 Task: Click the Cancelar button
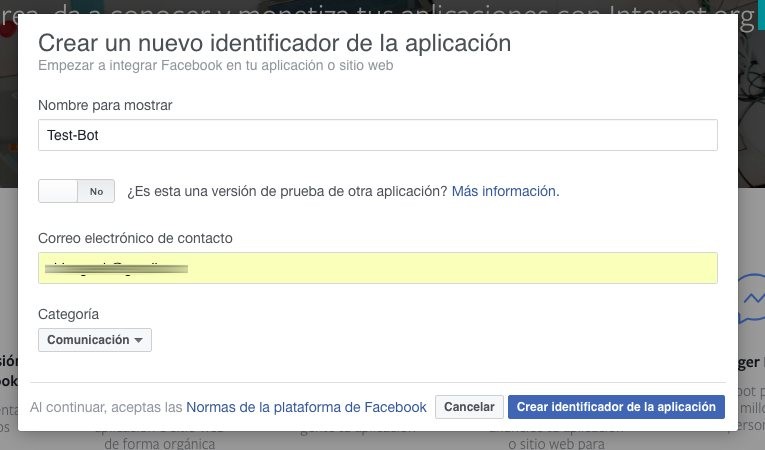pos(469,407)
